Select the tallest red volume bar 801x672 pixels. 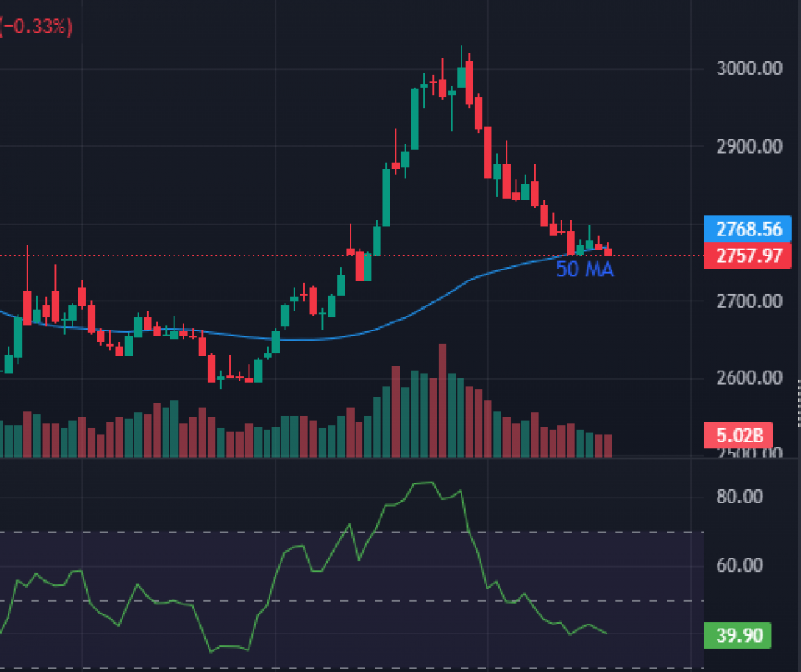(442, 401)
